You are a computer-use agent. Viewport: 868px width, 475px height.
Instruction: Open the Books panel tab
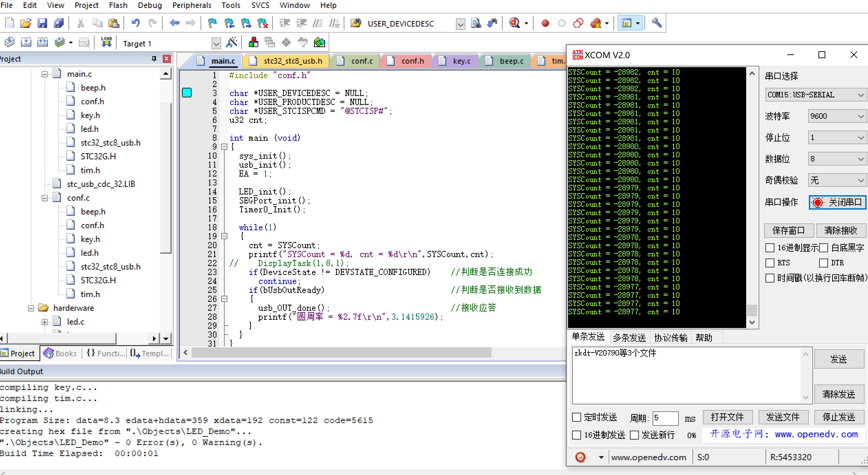pos(61,353)
